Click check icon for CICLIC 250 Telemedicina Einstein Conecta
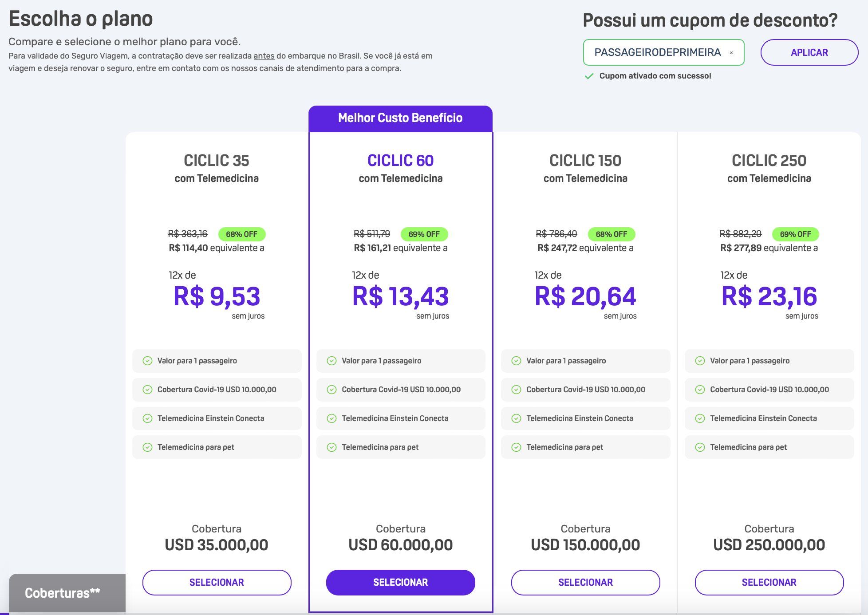 [x=700, y=418]
